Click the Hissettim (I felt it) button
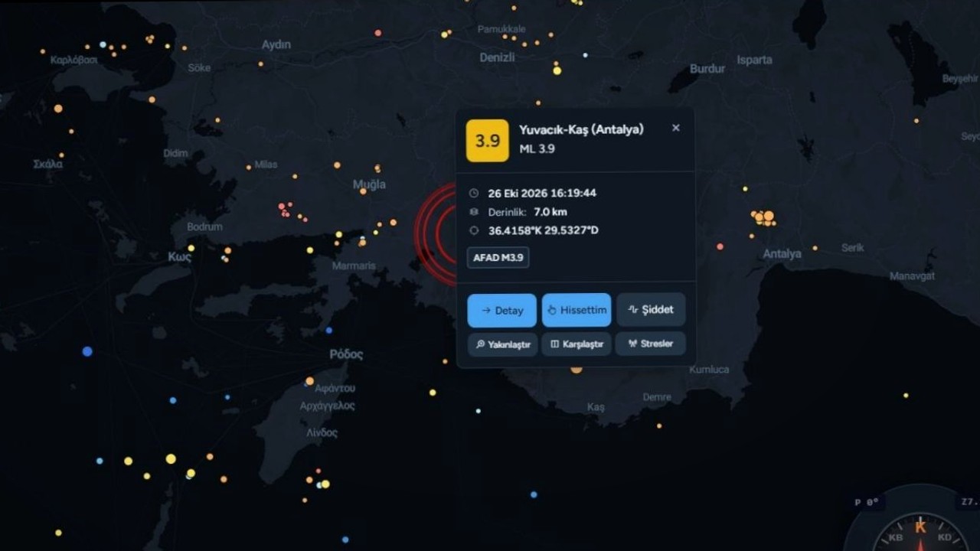980x551 pixels. [x=577, y=310]
